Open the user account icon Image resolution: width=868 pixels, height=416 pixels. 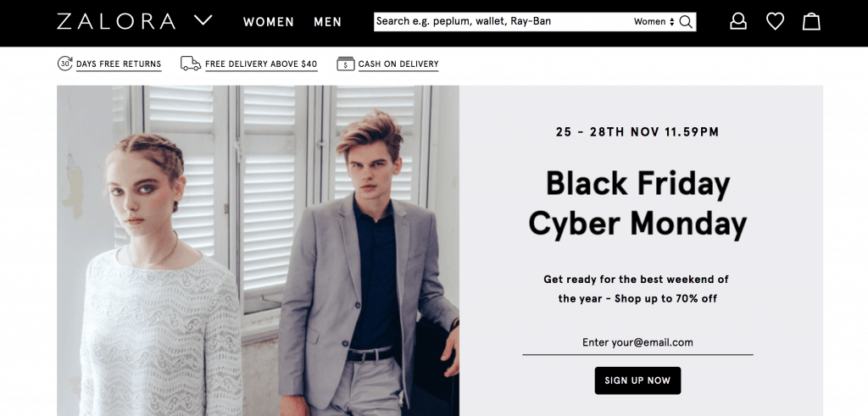[x=738, y=21]
